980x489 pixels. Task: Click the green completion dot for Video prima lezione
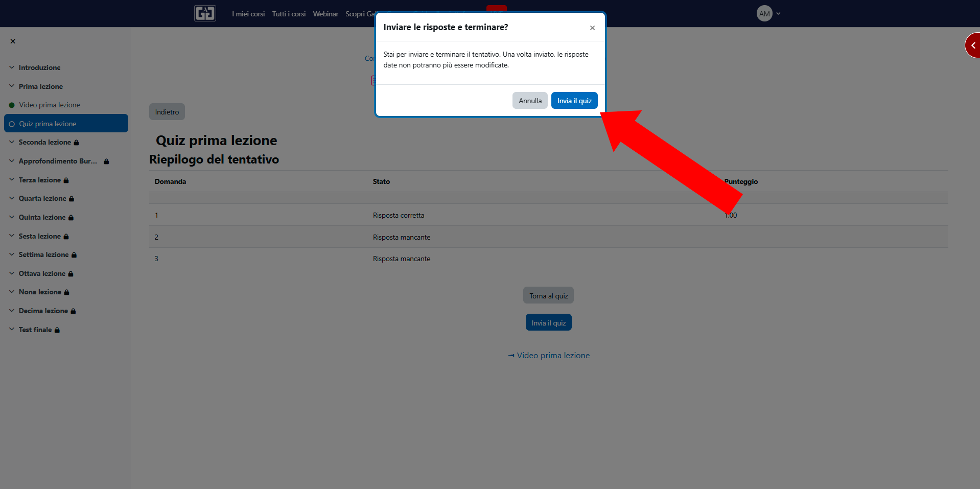pyautogui.click(x=12, y=105)
